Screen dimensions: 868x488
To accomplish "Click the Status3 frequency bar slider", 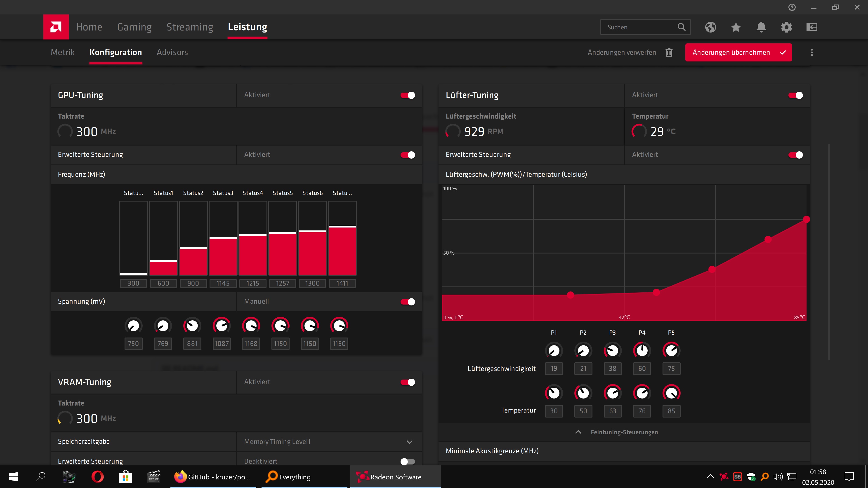I will (x=223, y=238).
